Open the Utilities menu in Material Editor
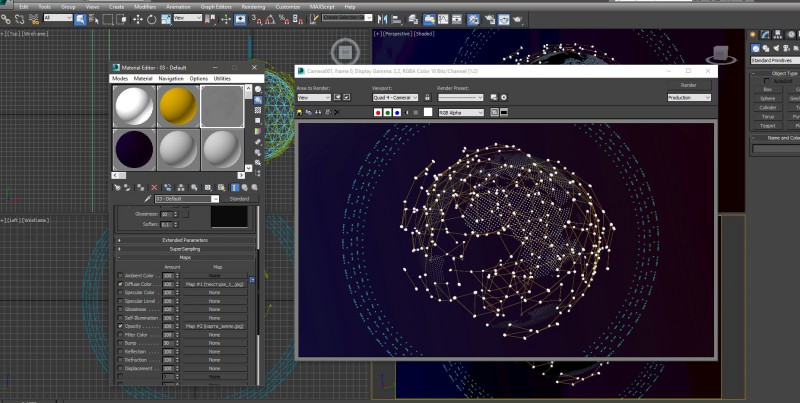Screen dimensions: 800x403 coord(222,79)
